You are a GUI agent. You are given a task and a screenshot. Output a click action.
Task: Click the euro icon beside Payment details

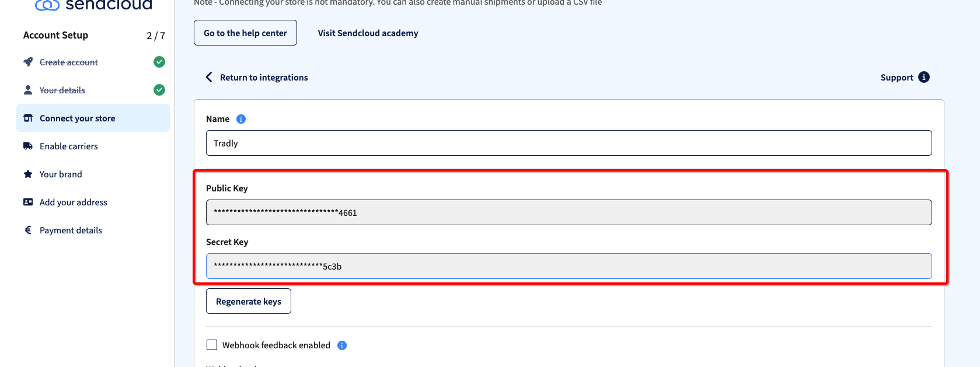point(28,230)
